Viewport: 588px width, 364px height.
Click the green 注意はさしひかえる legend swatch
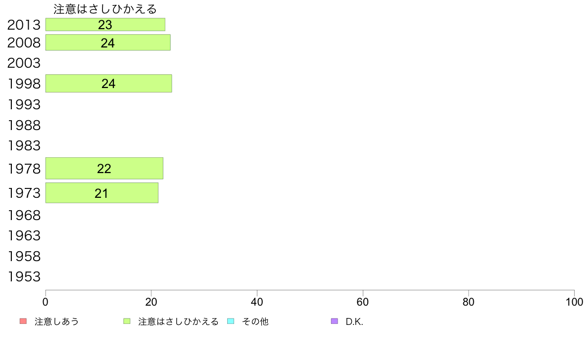click(x=127, y=321)
